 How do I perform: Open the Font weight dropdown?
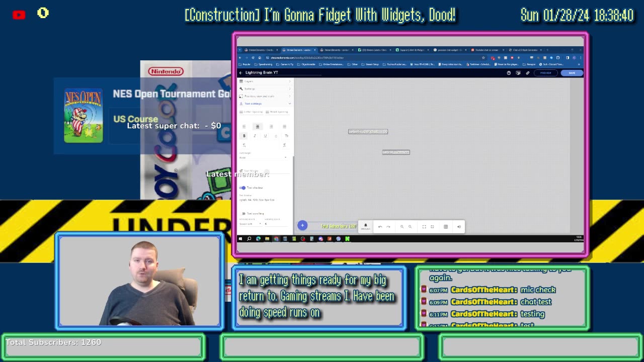tap(263, 157)
